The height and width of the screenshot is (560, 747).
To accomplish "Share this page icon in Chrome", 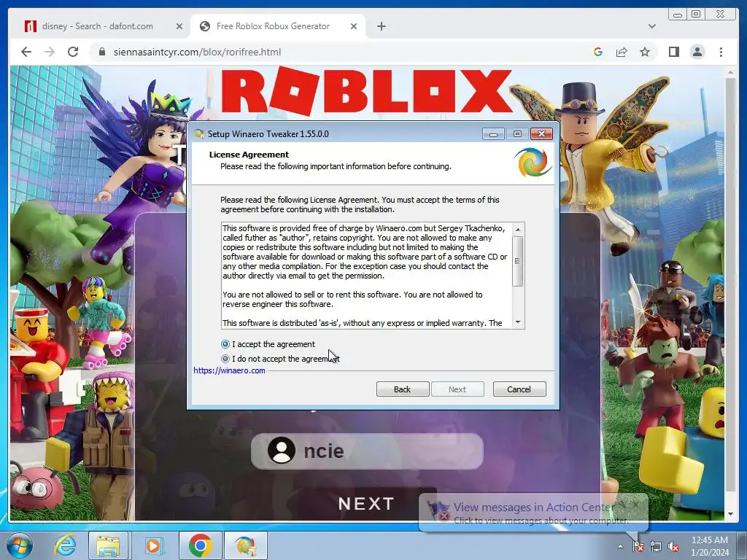I will (x=622, y=52).
